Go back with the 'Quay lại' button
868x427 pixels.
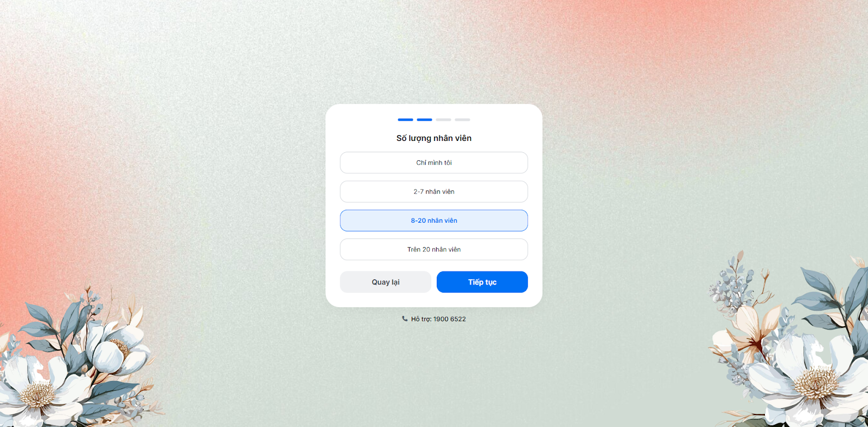click(x=386, y=282)
